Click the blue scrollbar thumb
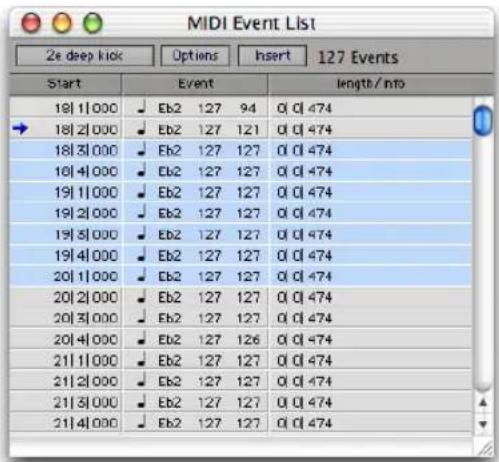Image resolution: width=499 pixels, height=462 pixels. pyautogui.click(x=482, y=120)
